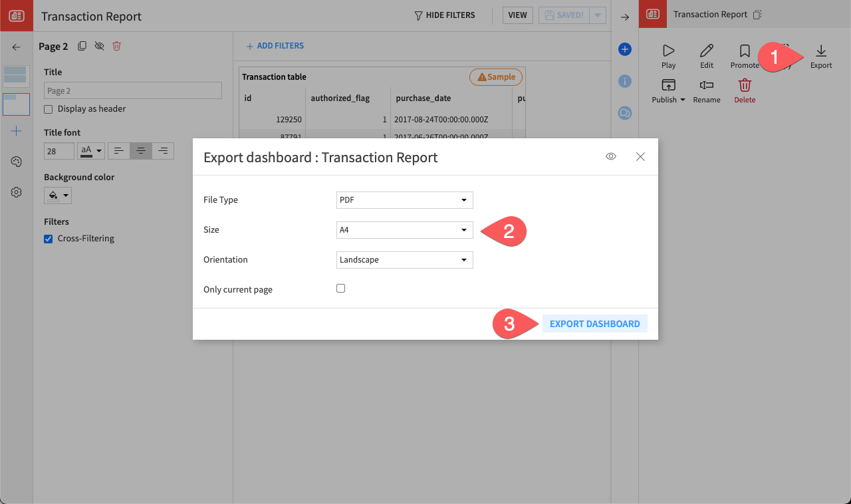Open the File Type PDF dropdown
This screenshot has height=504, width=851.
(404, 199)
